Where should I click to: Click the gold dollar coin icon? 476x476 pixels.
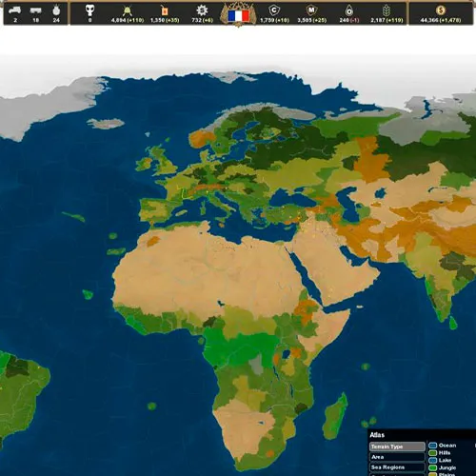pyautogui.click(x=441, y=10)
